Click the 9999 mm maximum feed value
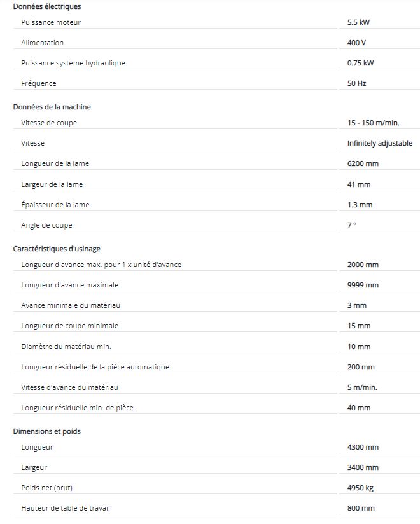The height and width of the screenshot is (524, 420). click(x=363, y=285)
